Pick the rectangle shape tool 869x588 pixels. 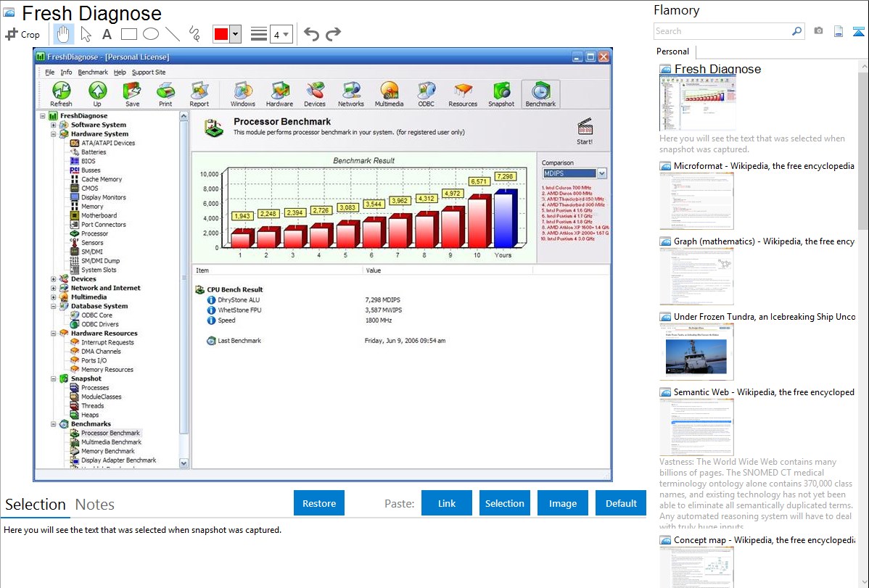point(128,34)
